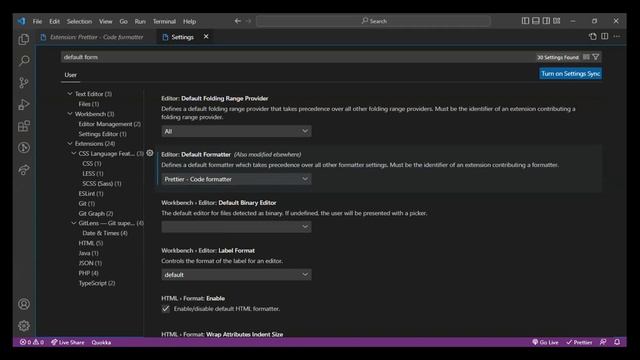Viewport: 640px width, 360px height.
Task: Open Customize Layout icon
Action: pos(557,21)
